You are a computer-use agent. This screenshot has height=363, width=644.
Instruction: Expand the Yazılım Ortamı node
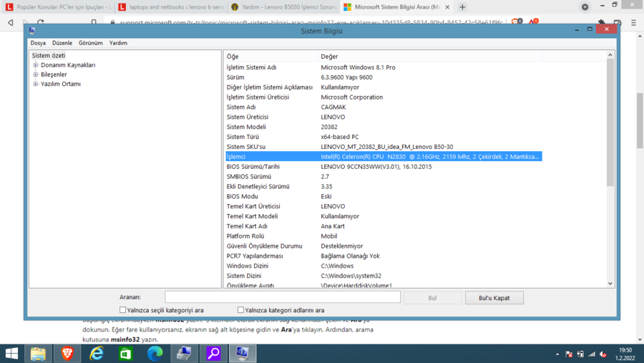point(36,84)
